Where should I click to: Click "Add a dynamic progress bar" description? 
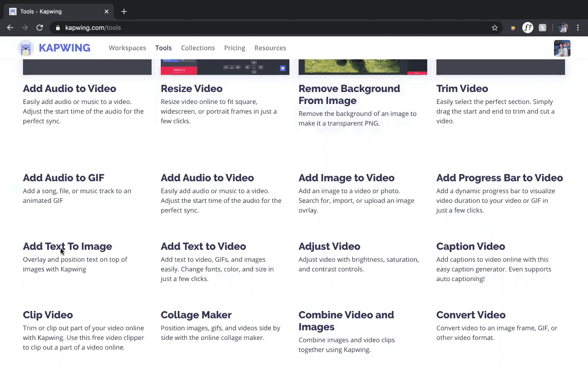(496, 201)
